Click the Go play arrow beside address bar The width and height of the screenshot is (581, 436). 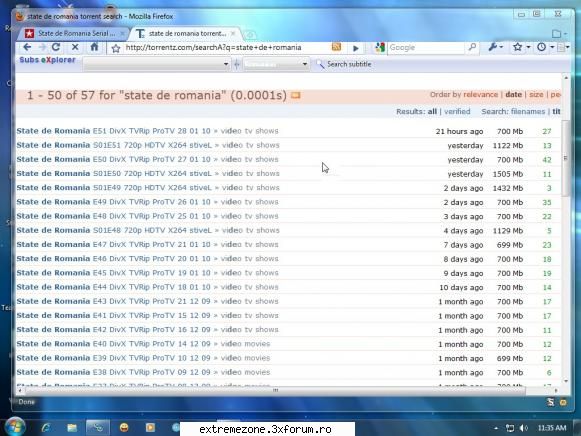click(356, 48)
